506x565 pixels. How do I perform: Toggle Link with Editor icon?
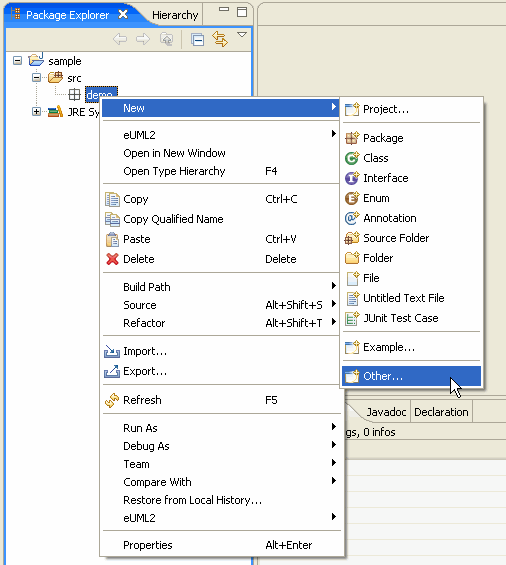point(220,39)
